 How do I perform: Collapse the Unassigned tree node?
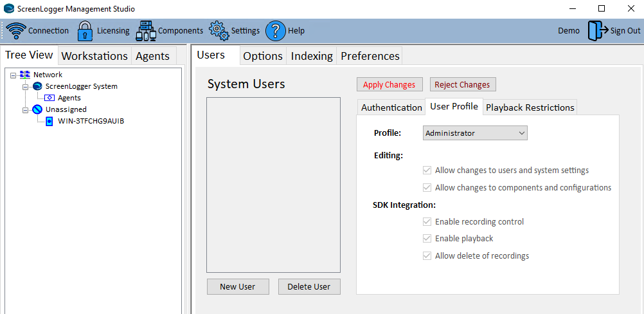click(26, 110)
